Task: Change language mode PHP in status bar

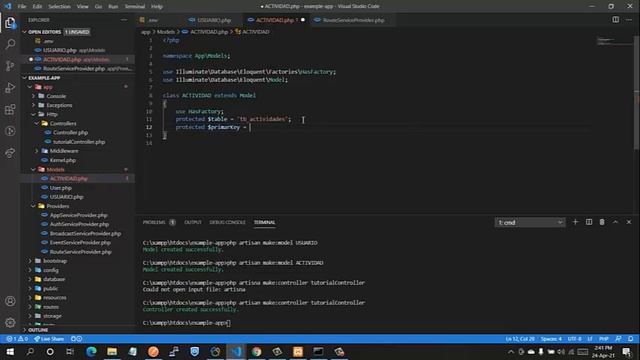Action: coord(604,339)
